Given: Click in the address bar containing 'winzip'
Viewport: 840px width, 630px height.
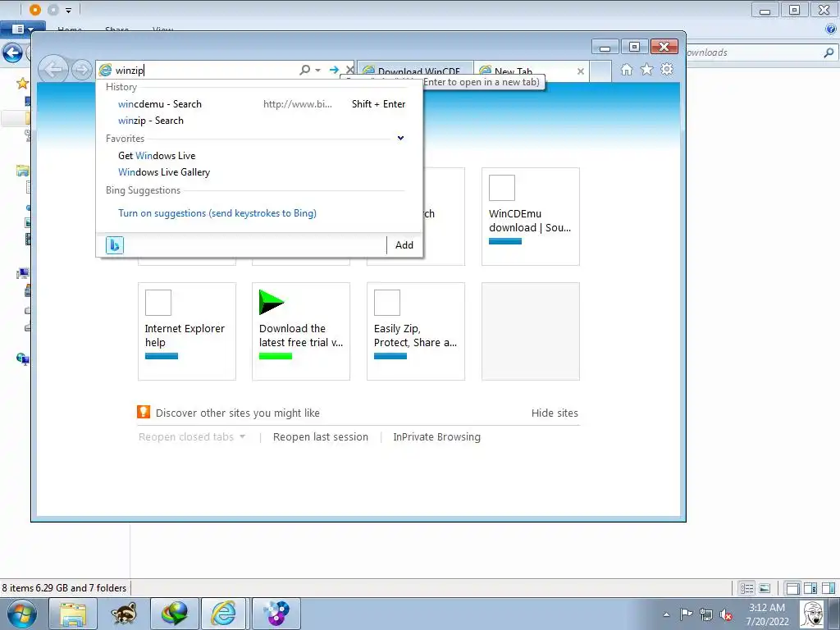Looking at the screenshot, I should [203, 71].
